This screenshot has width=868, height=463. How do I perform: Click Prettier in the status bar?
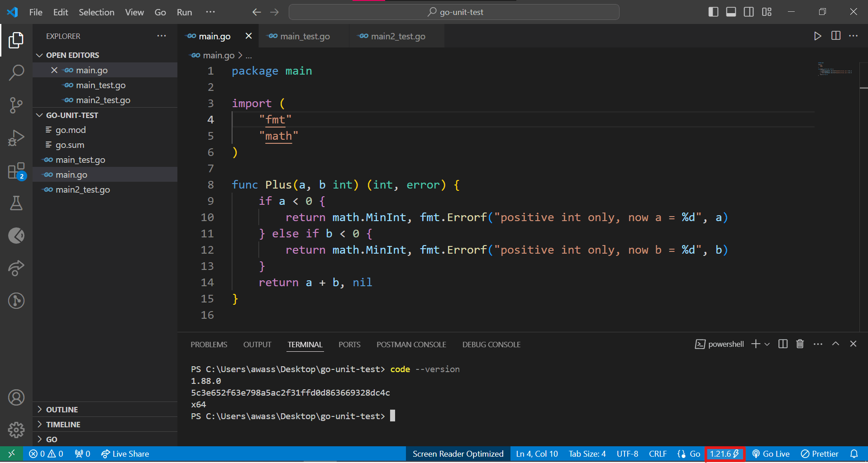pos(820,454)
